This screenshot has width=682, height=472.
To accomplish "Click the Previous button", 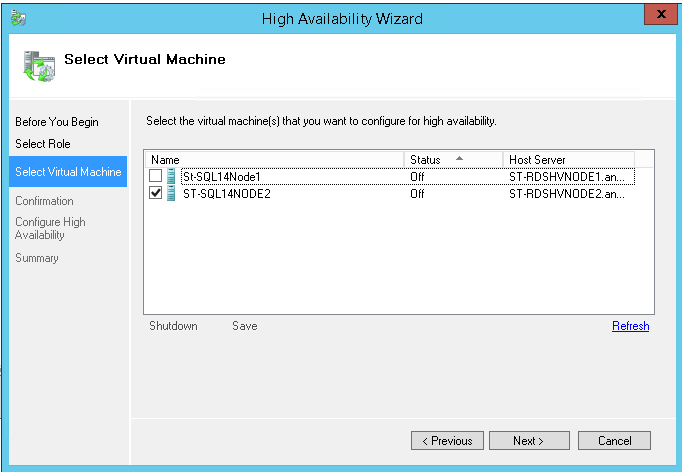I will (x=447, y=441).
